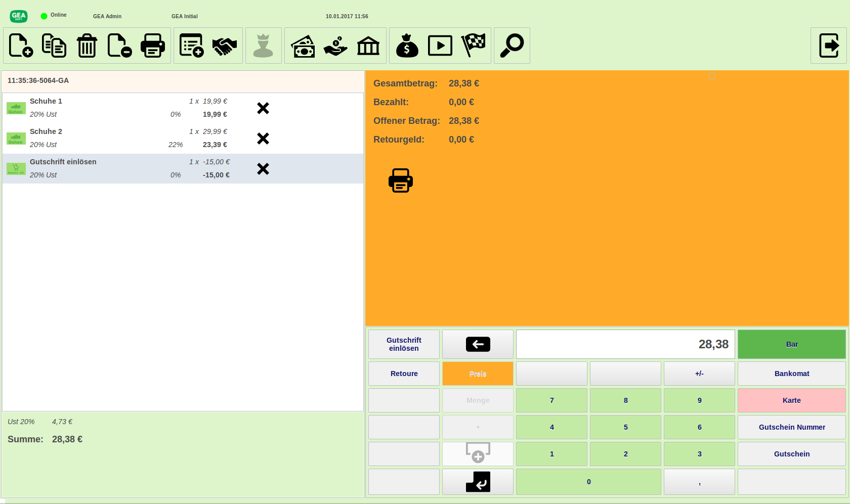Click the copy receipt icon
850x504 pixels.
(x=54, y=45)
